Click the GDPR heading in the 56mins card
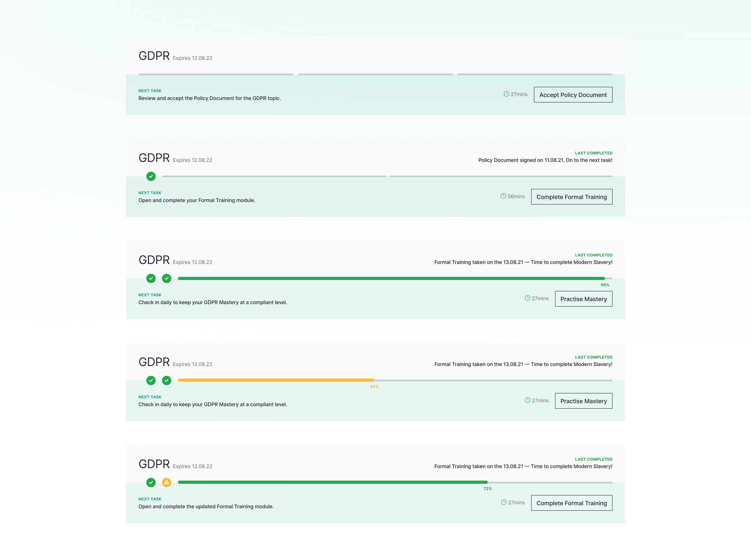The width and height of the screenshot is (751, 560). pos(154,158)
